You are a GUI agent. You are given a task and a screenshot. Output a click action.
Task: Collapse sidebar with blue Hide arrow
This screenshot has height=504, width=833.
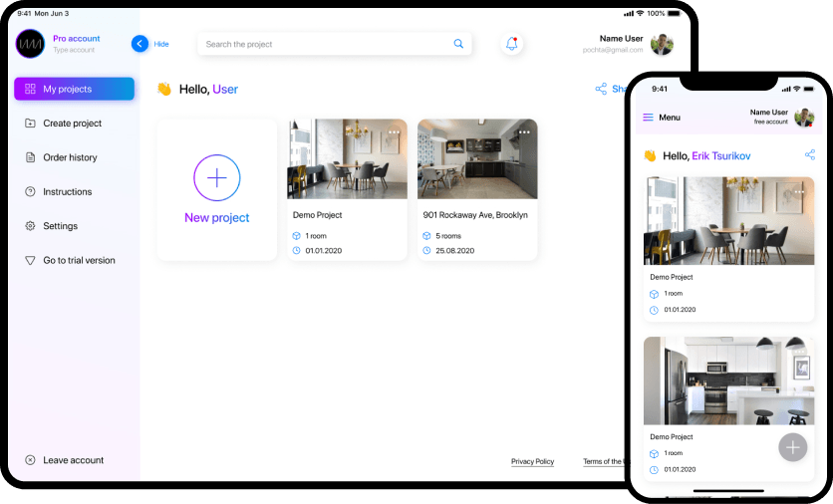[x=139, y=44]
